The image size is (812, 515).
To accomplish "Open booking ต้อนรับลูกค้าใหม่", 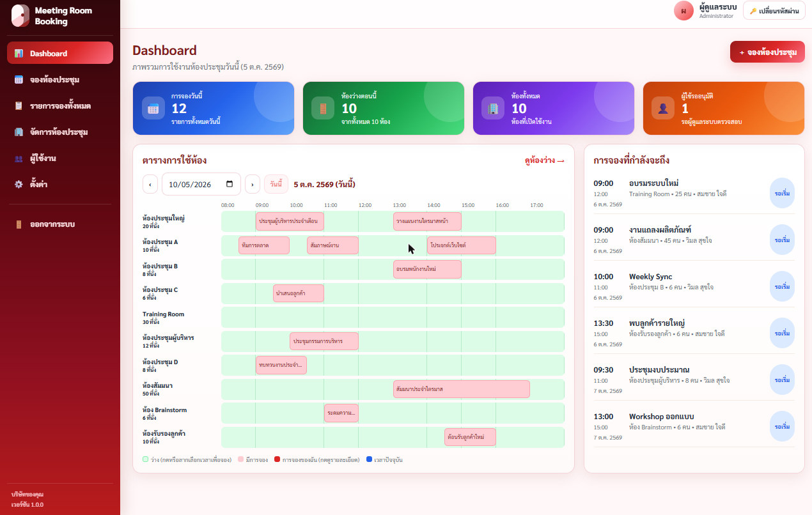I will point(471,437).
